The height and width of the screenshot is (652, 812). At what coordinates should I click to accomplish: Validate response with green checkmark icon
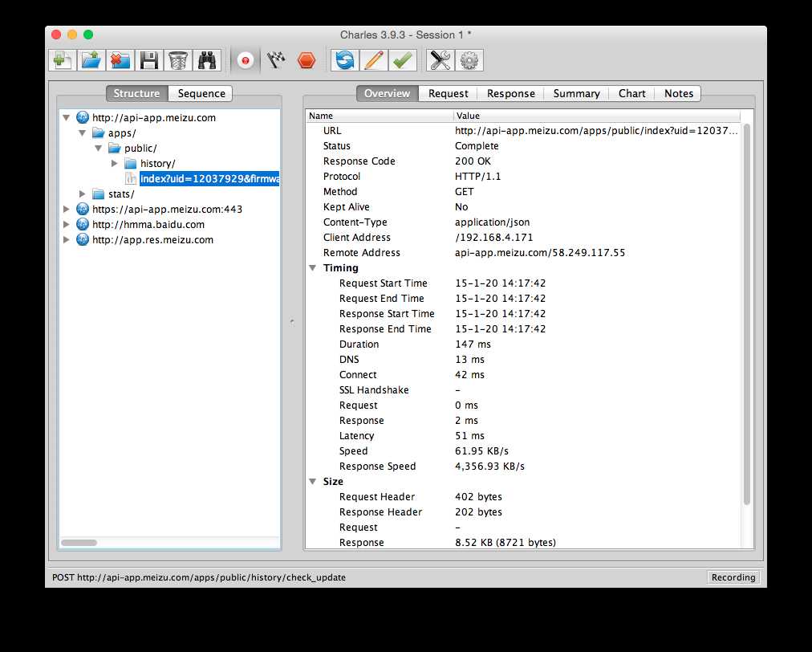coord(402,60)
